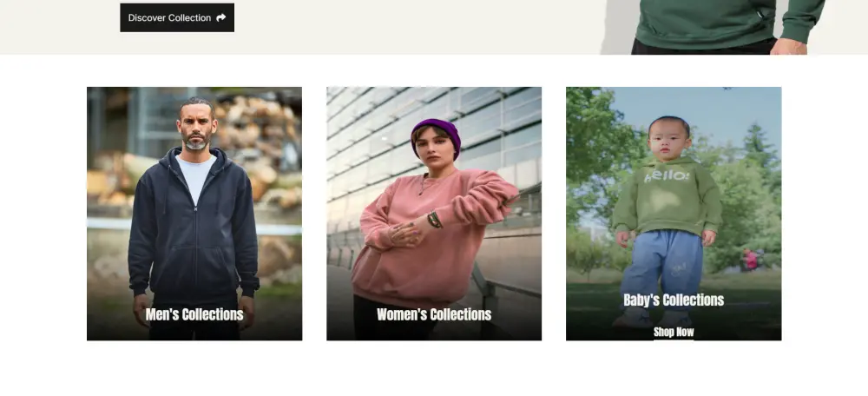Screen dimensions: 868x396
Task: Click the share arrow icon beside Discover Collection
Action: tap(220, 17)
